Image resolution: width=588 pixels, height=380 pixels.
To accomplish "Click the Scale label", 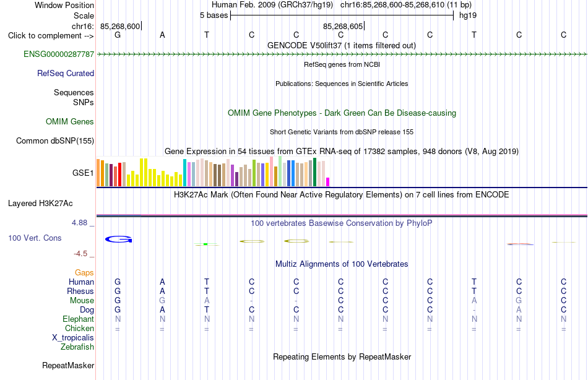I will [84, 15].
